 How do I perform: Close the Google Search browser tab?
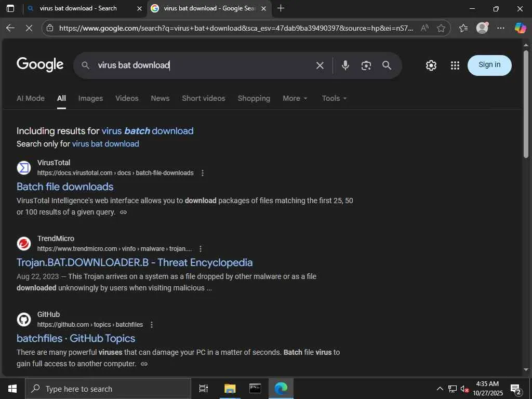263,8
